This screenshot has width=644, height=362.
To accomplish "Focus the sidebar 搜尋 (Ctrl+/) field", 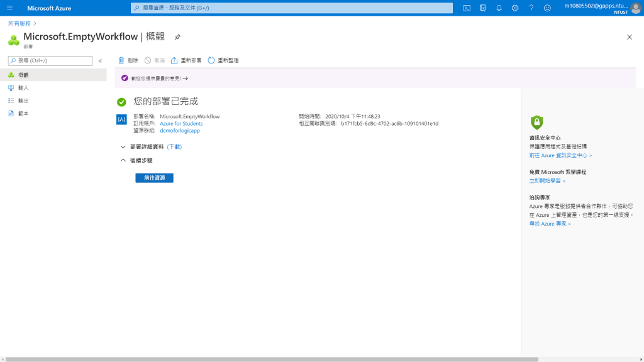I will point(50,61).
